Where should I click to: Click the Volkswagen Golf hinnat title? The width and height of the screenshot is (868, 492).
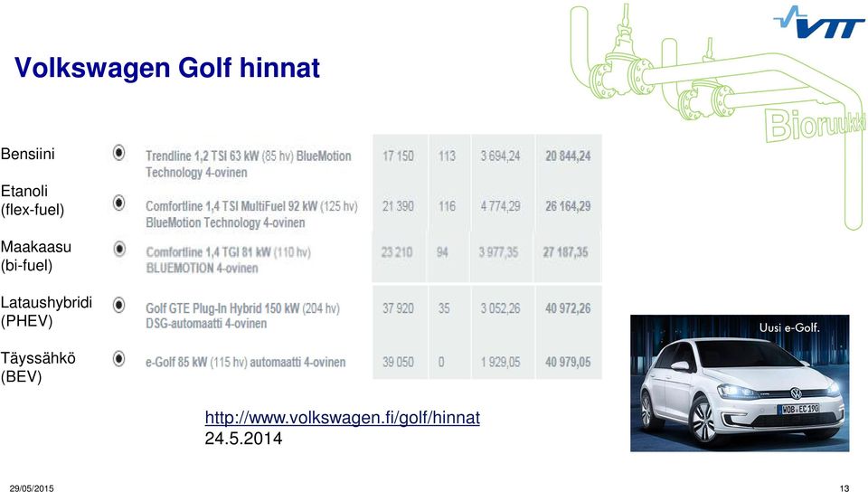[x=167, y=68]
